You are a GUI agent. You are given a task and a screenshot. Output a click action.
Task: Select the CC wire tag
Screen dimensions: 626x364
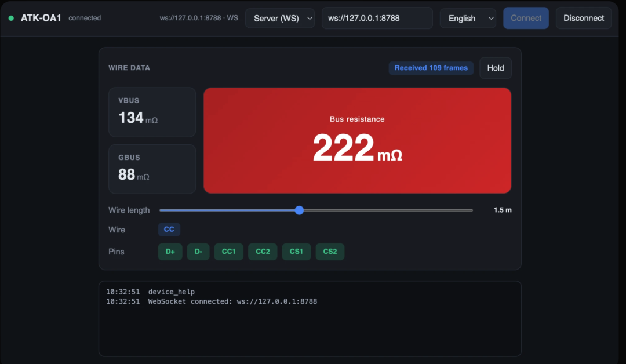[169, 230]
